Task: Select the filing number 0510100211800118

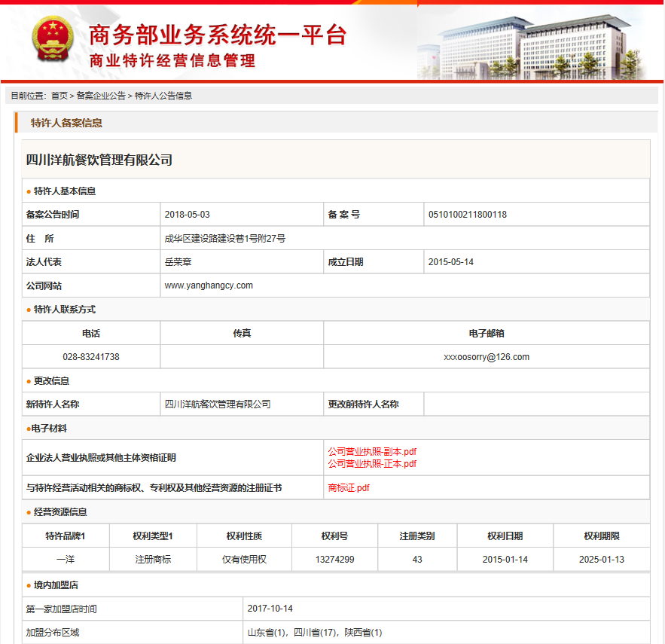Action: click(468, 215)
